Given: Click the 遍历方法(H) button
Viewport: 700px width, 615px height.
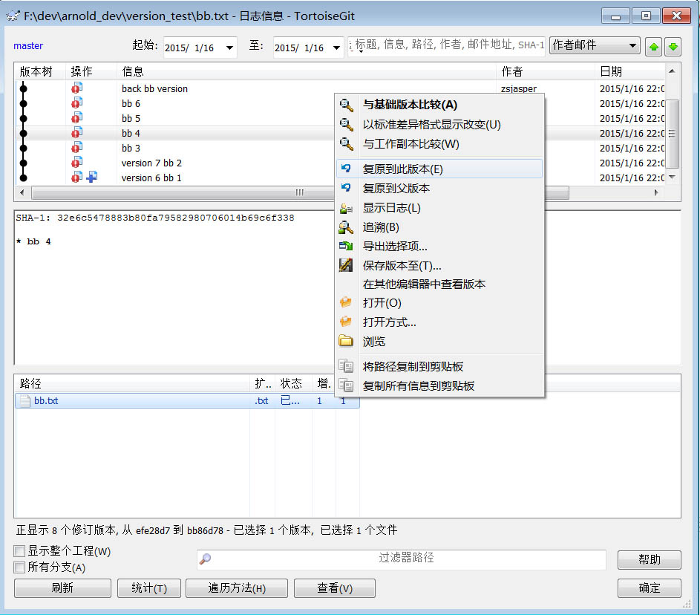Looking at the screenshot, I should [237, 588].
